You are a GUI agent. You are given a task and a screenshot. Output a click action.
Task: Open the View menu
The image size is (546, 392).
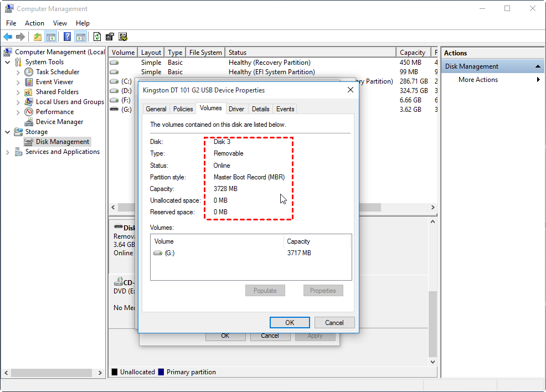60,23
